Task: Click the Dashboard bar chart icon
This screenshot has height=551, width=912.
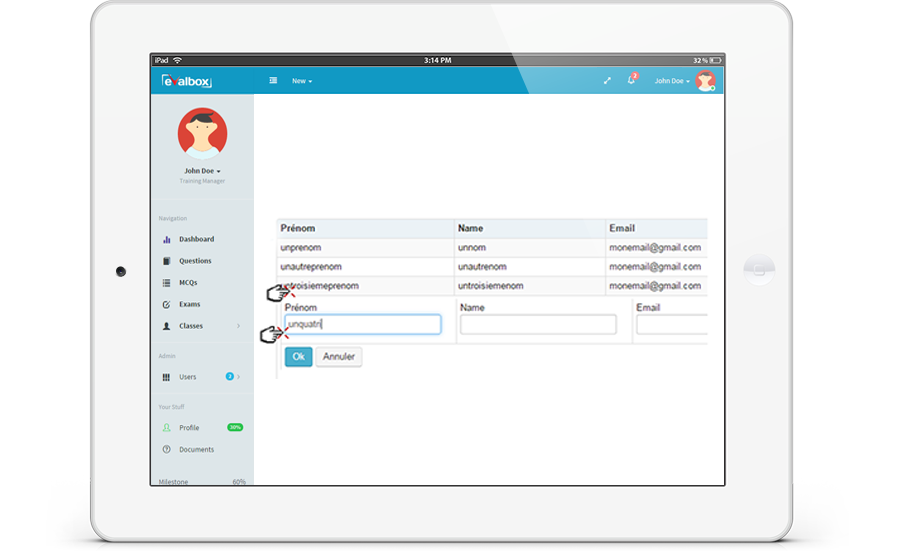Action: [x=166, y=240]
